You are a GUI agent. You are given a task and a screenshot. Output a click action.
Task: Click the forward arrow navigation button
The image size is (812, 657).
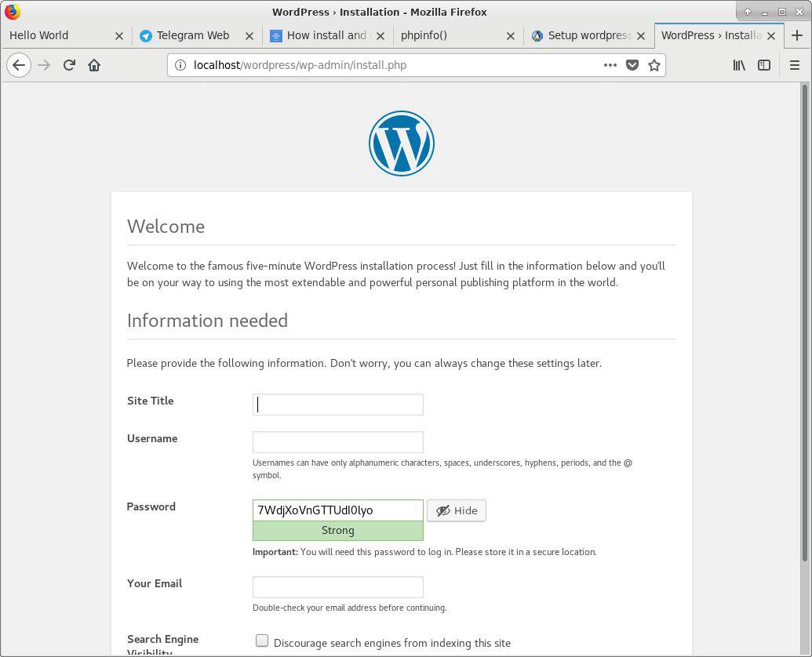pyautogui.click(x=44, y=65)
